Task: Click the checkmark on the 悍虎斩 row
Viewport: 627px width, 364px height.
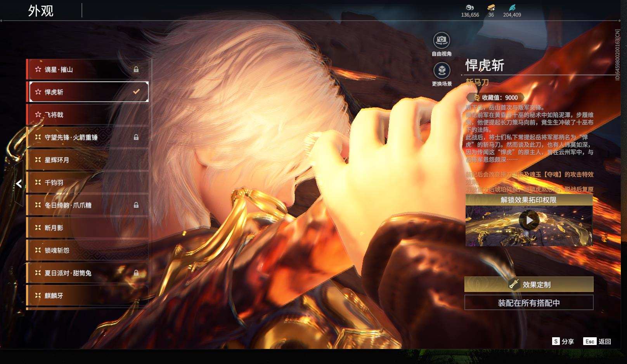Action: [x=136, y=92]
